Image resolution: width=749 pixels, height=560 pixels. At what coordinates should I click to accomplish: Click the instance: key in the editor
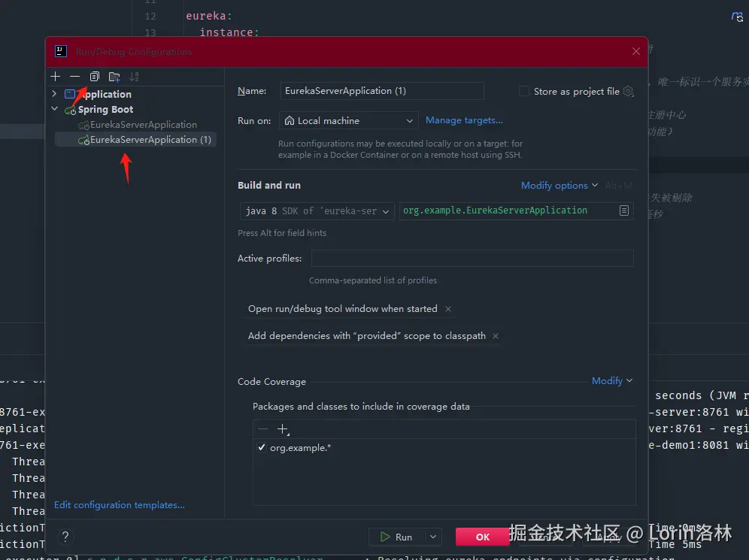click(229, 32)
